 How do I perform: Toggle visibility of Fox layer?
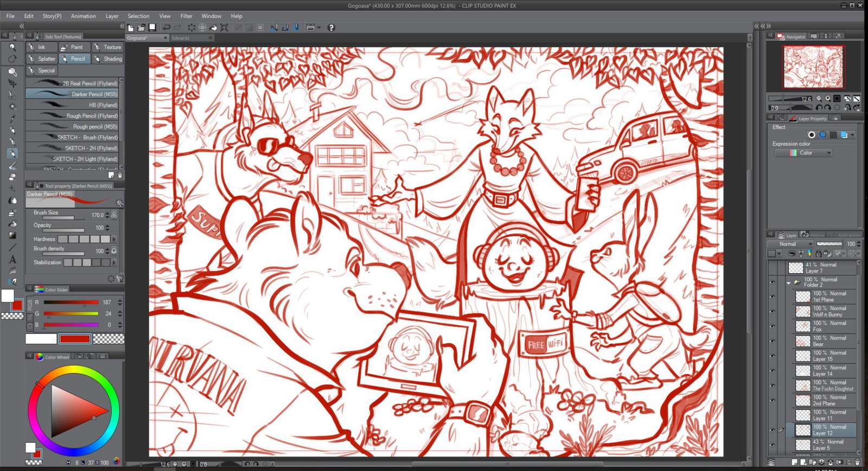tap(773, 326)
